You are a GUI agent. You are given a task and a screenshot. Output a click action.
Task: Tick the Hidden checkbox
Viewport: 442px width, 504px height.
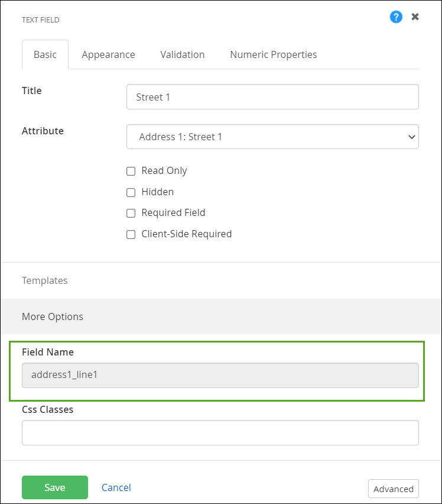point(131,192)
